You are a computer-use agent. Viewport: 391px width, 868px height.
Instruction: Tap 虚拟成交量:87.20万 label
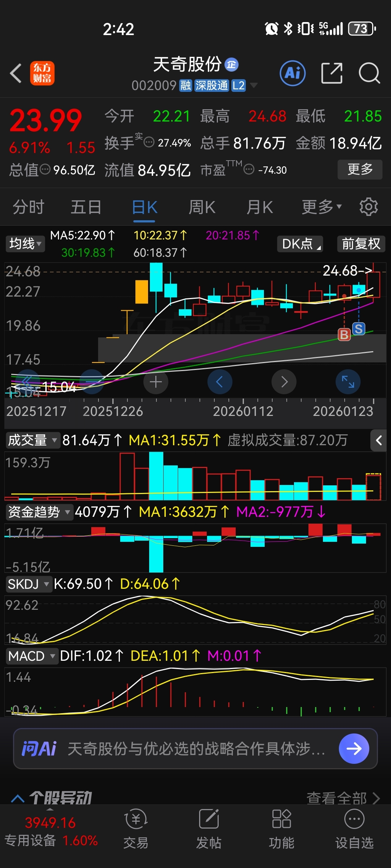tap(287, 440)
